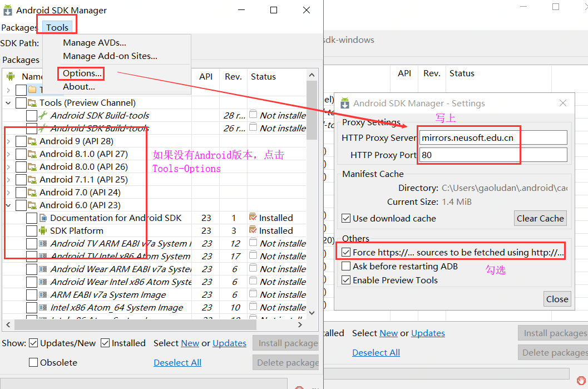Expand the Android 8.1.0 (API 27) node
This screenshot has width=588, height=389.
point(8,154)
